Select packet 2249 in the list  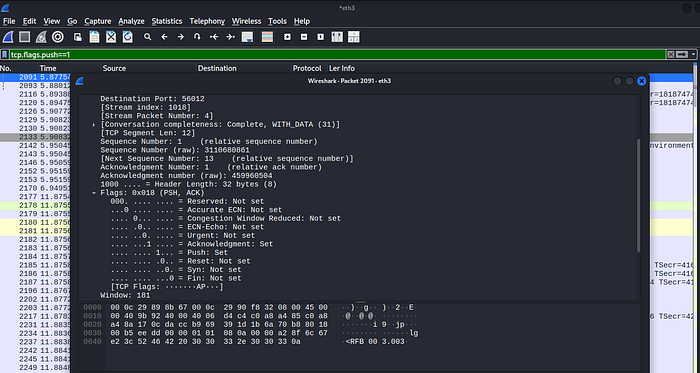click(35, 368)
